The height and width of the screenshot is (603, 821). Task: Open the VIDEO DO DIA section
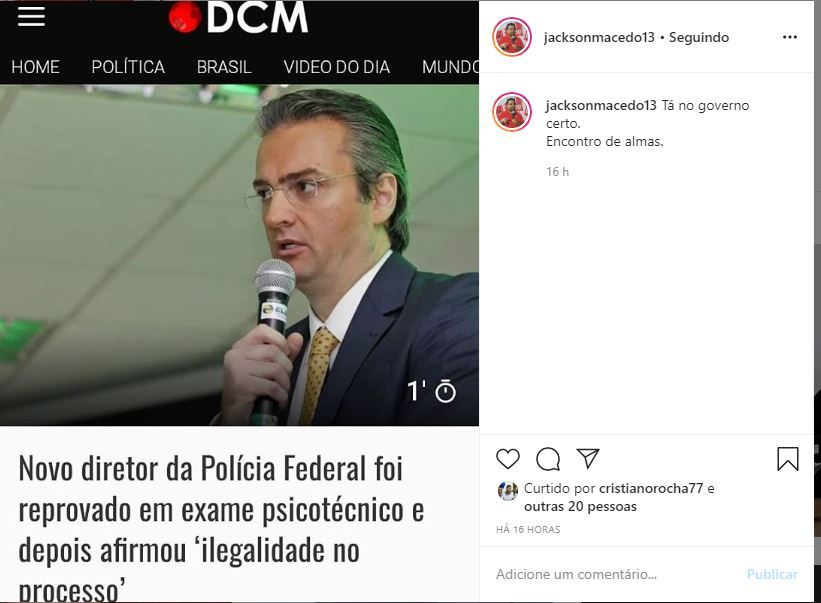(x=336, y=67)
